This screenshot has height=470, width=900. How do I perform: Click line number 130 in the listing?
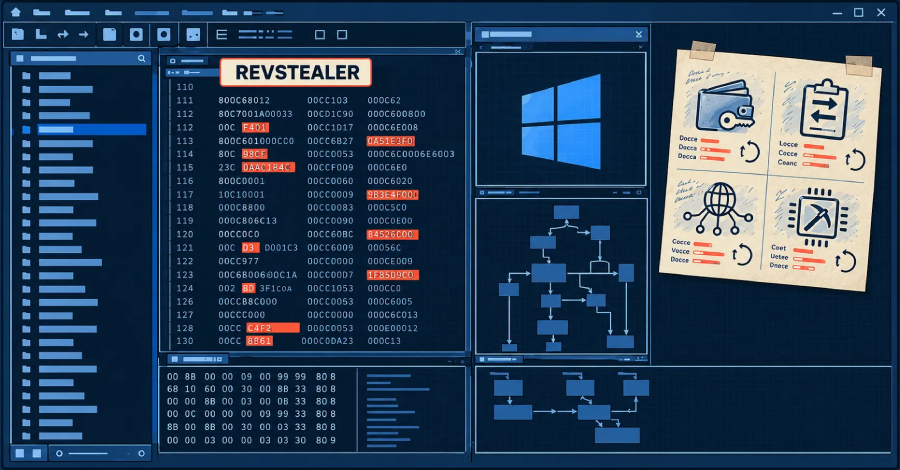tap(185, 341)
